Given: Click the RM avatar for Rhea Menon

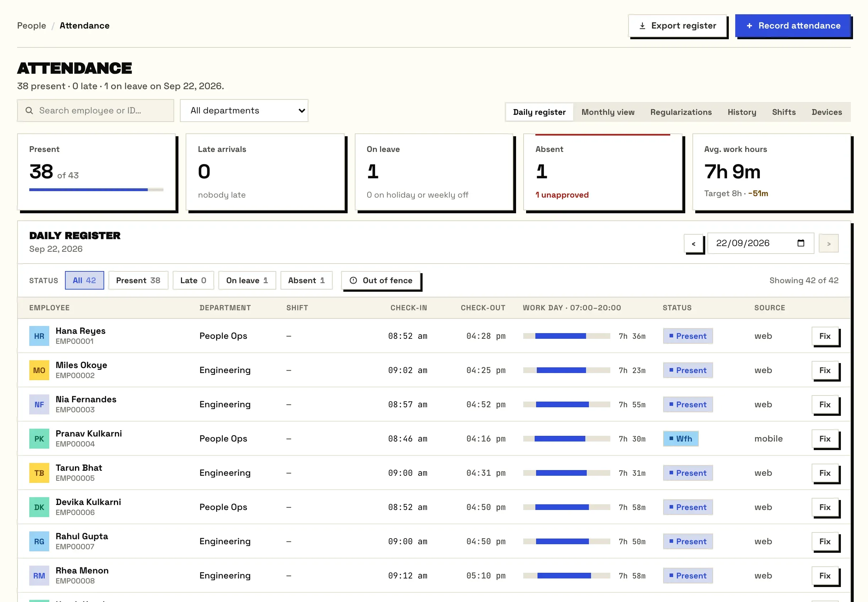Looking at the screenshot, I should (x=39, y=576).
